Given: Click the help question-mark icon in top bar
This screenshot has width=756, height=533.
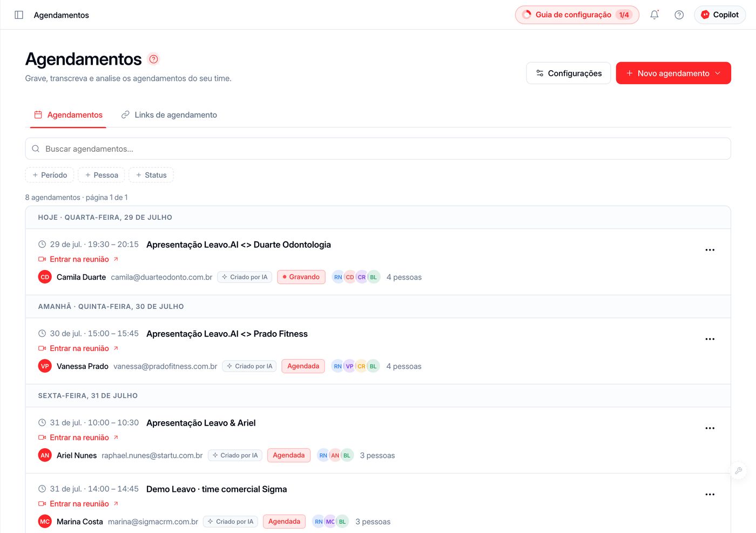Looking at the screenshot, I should click(679, 15).
